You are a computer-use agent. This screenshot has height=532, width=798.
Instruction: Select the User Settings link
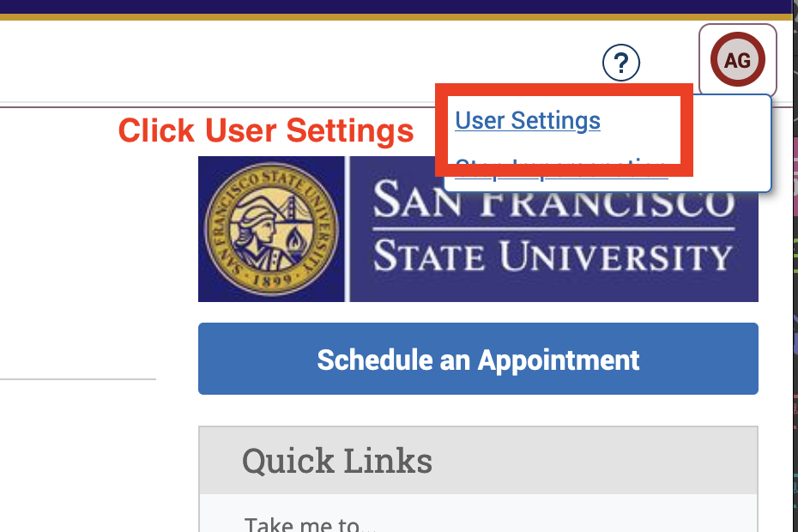tap(528, 121)
